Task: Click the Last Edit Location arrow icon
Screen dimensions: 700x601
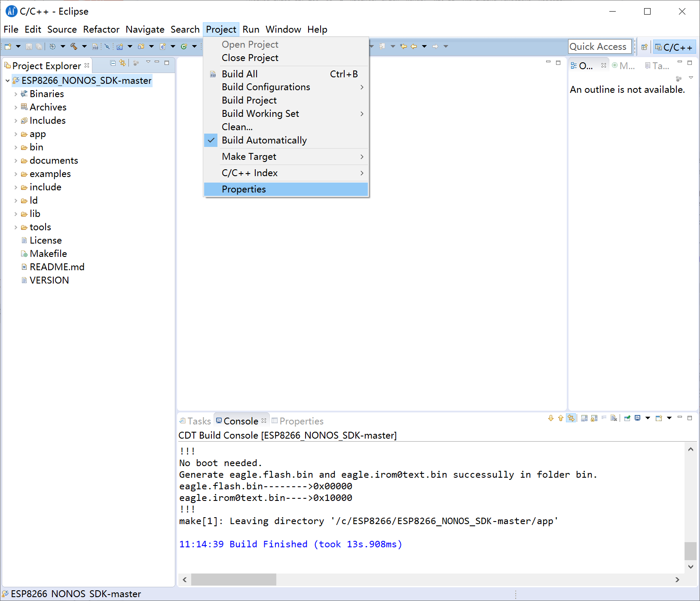Action: [403, 46]
